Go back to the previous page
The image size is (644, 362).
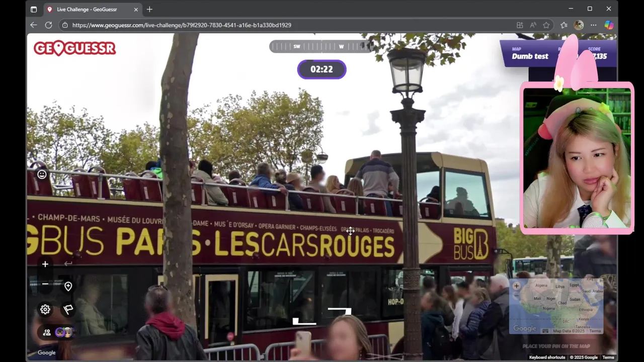(x=34, y=25)
